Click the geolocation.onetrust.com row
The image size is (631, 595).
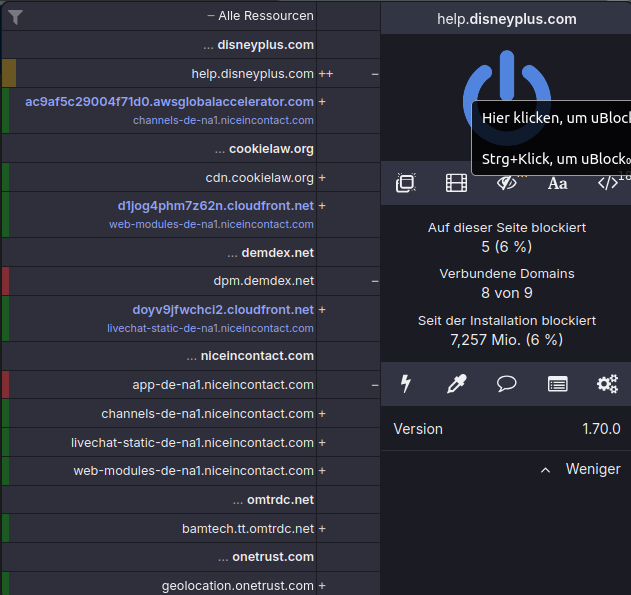237,585
